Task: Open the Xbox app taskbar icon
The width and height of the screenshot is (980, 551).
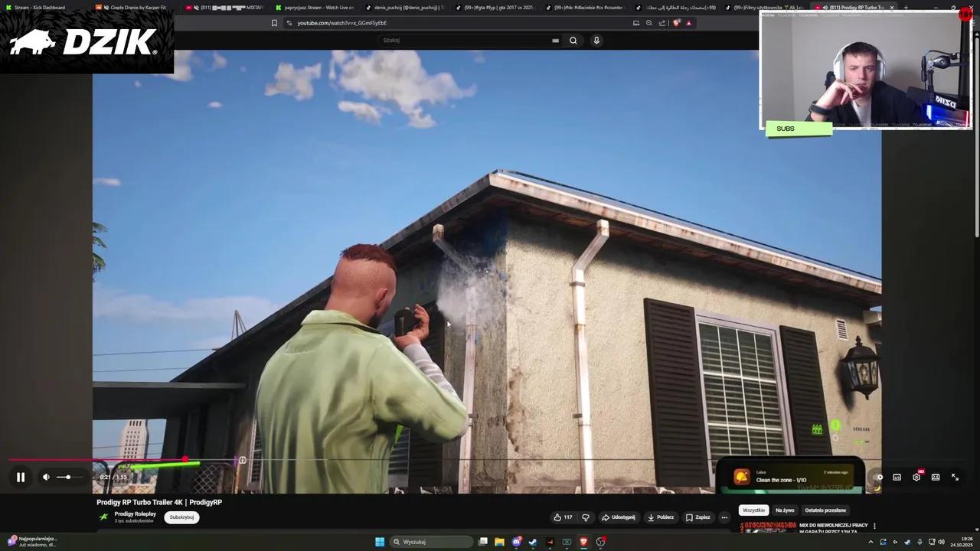Action: coord(567,542)
